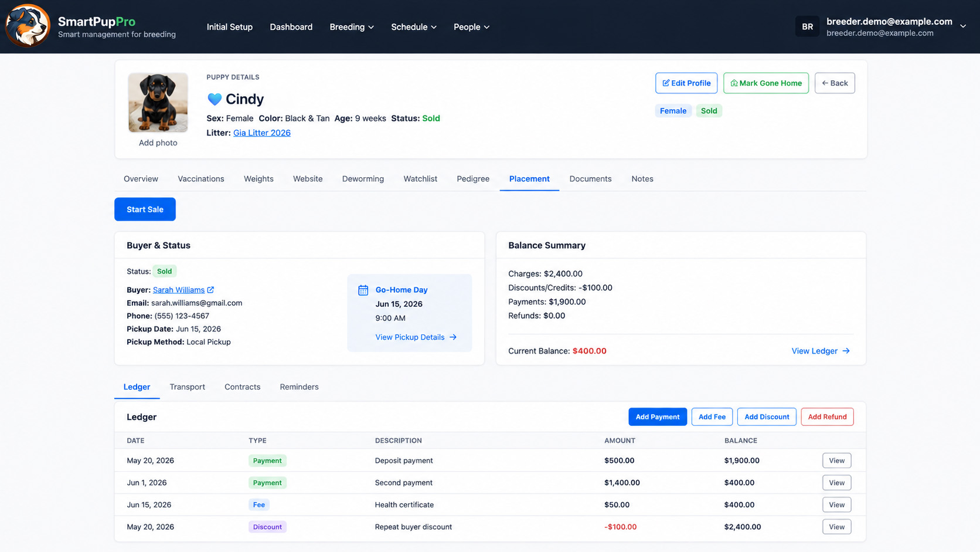Image resolution: width=980 pixels, height=552 pixels.
Task: Go to Dashboard
Action: [291, 27]
